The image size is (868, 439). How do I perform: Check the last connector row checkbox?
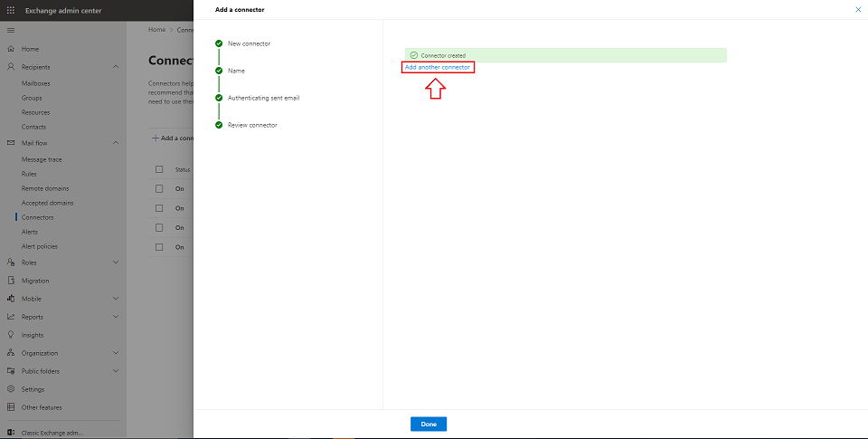pos(159,247)
